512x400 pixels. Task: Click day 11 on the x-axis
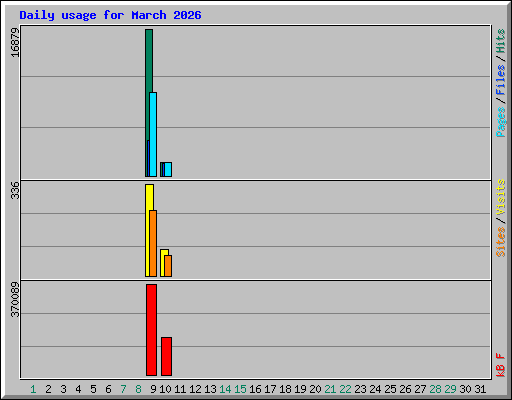pos(180,389)
